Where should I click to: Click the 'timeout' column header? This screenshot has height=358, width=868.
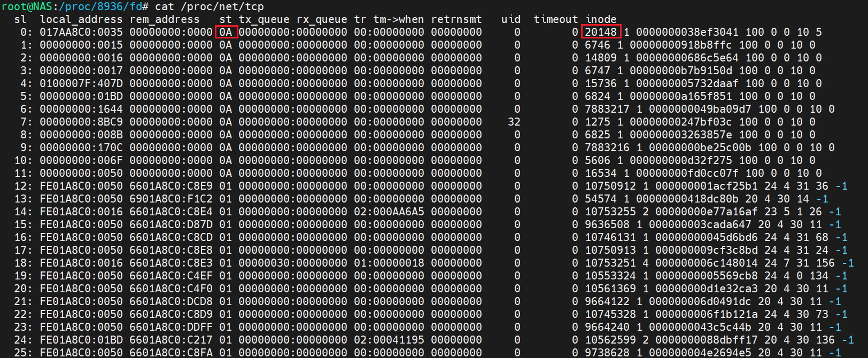556,19
